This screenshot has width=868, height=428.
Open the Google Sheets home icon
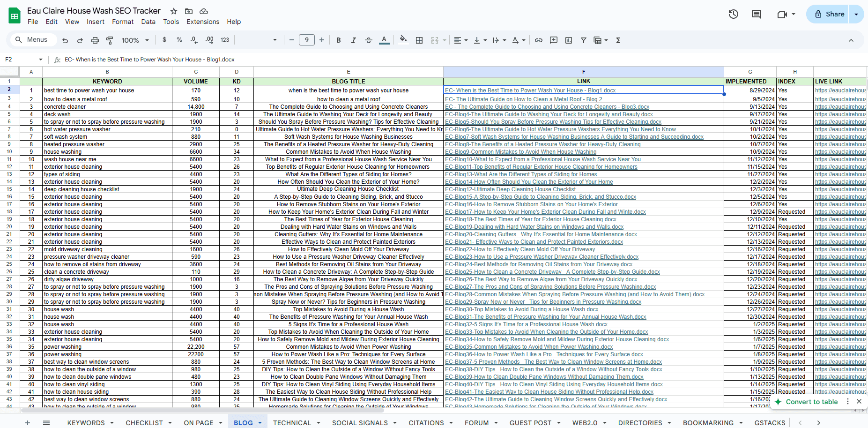(x=15, y=15)
